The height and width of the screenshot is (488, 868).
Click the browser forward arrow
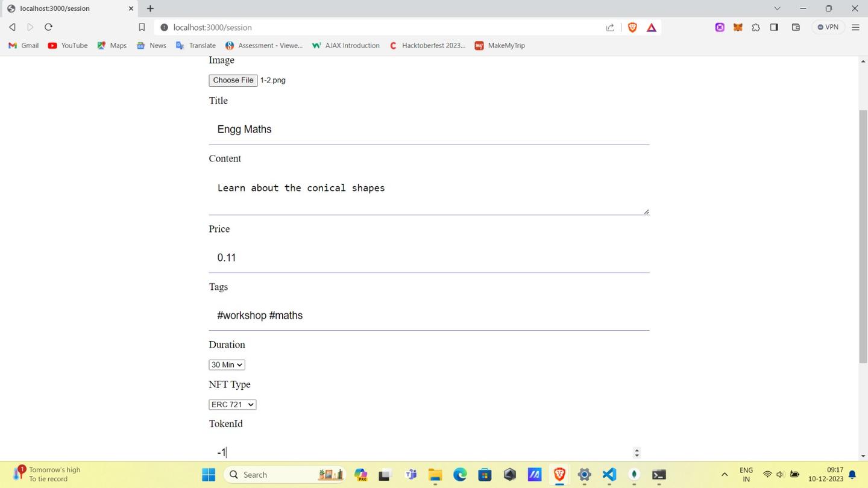pyautogui.click(x=30, y=27)
